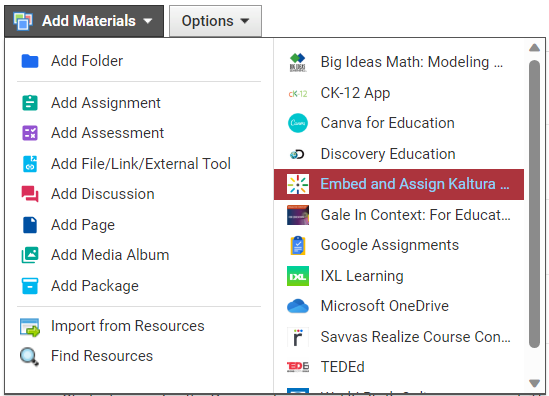Select Embed and Assign Kaltura menu entry
The width and height of the screenshot is (549, 396).
[x=399, y=185]
